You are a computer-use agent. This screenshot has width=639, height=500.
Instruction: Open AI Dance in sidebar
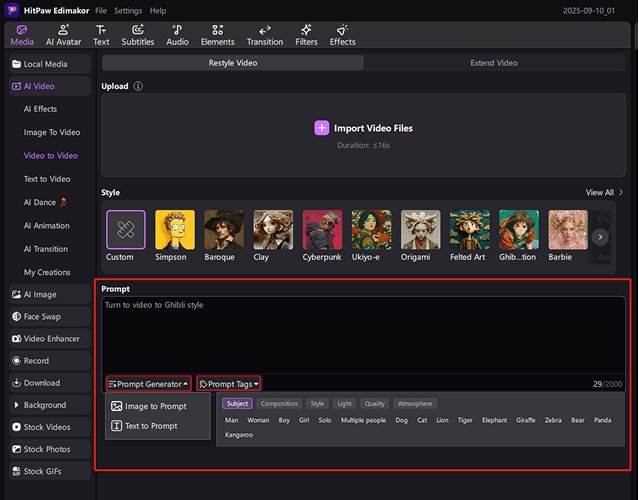45,202
